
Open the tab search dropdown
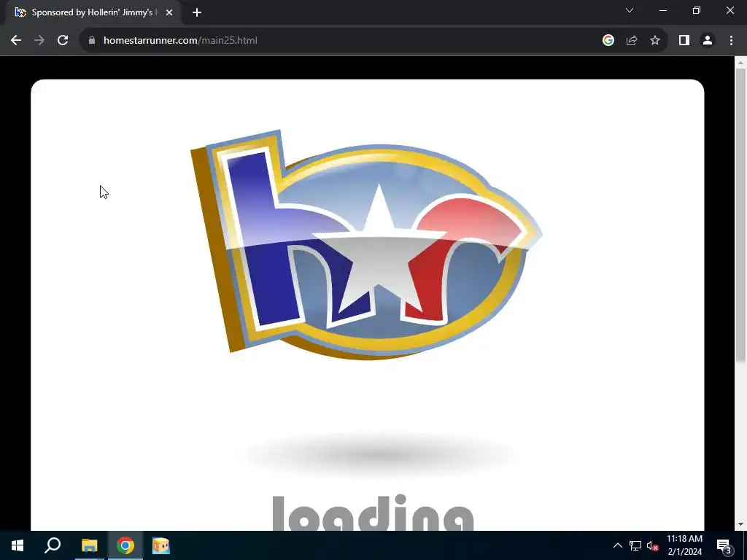[630, 10]
